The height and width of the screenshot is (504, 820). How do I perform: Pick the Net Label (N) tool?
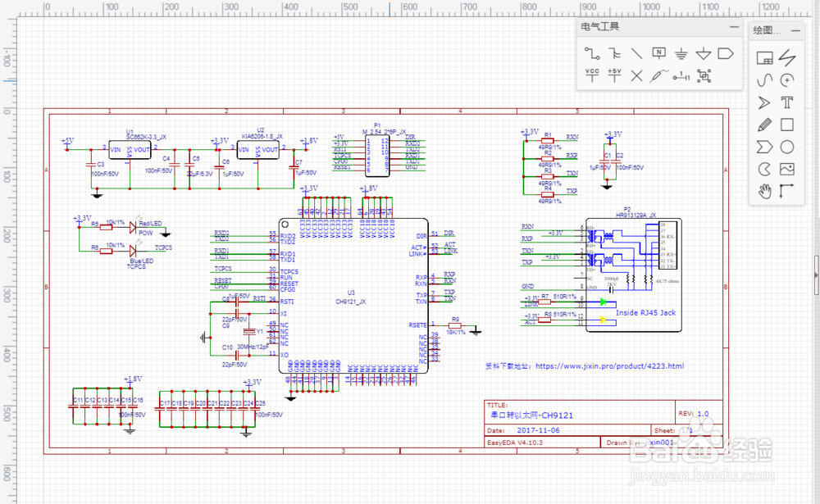[x=659, y=52]
